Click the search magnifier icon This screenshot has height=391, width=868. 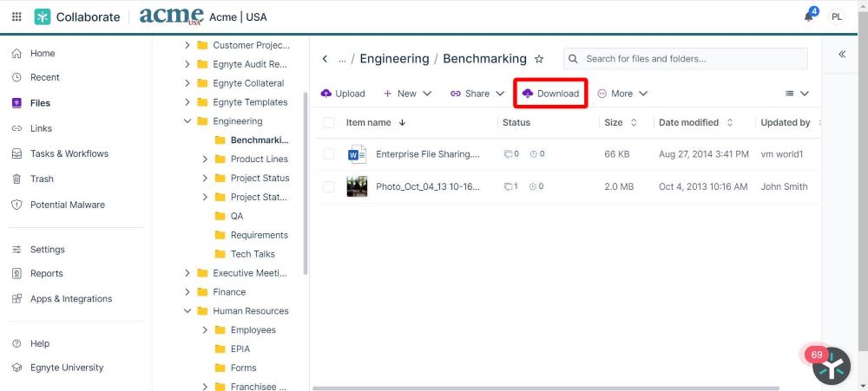pos(574,59)
